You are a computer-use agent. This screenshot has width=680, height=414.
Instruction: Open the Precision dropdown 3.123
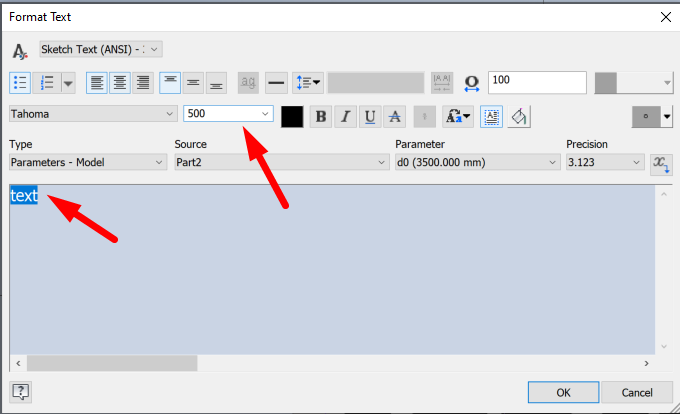click(605, 163)
